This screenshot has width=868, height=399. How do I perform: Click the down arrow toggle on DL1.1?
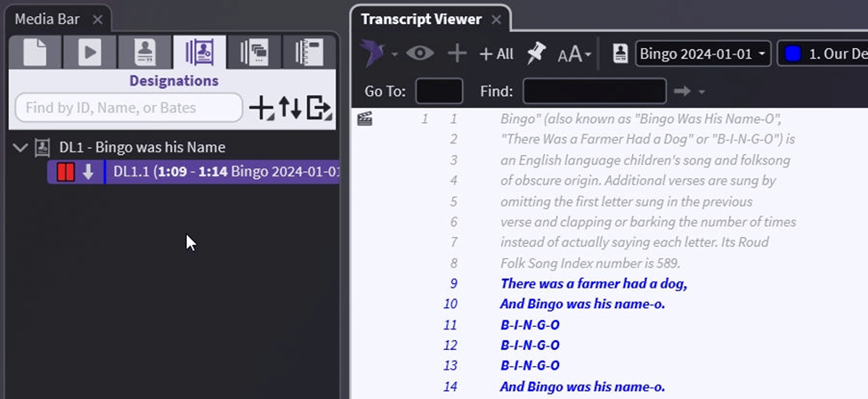(88, 172)
